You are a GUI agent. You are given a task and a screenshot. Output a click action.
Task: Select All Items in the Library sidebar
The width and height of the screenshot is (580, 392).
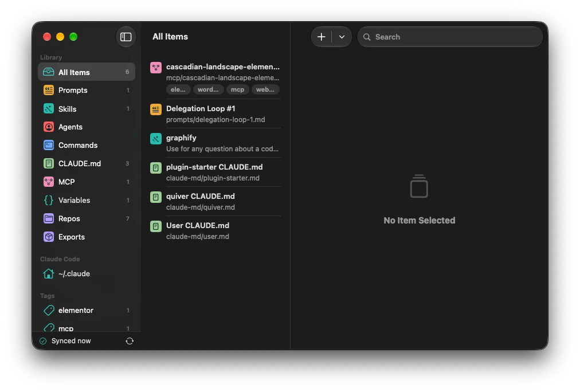pos(87,72)
